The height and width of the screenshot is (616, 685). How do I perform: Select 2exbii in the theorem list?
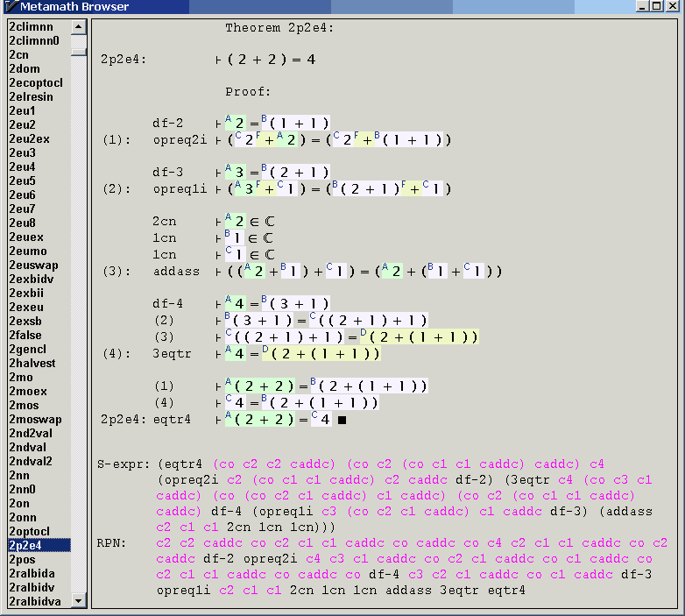click(x=26, y=294)
